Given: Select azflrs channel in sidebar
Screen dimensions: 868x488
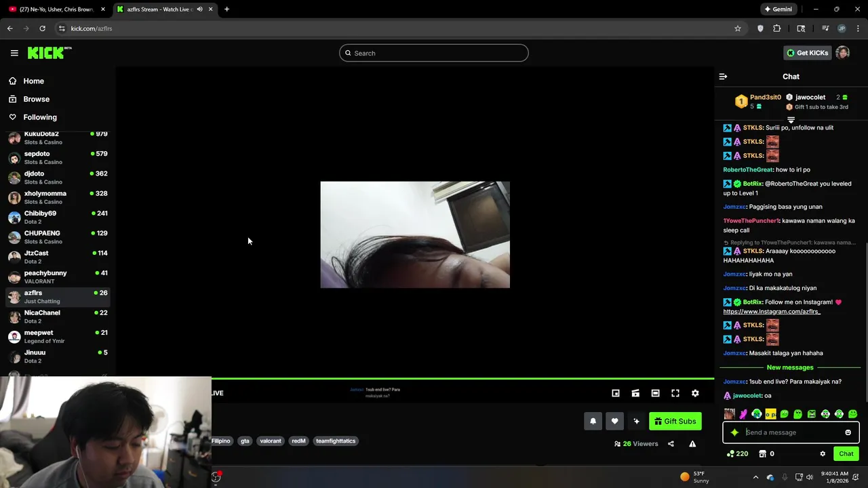Looking at the screenshot, I should [x=58, y=297].
